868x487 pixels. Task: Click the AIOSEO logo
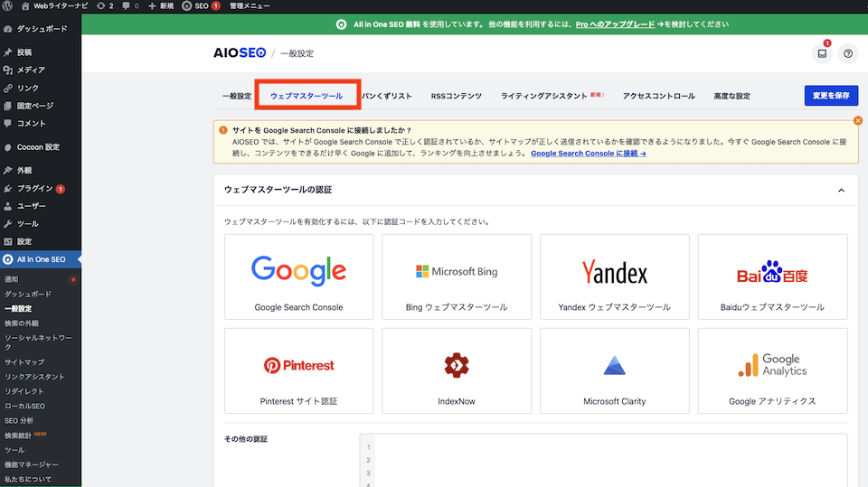pos(240,53)
